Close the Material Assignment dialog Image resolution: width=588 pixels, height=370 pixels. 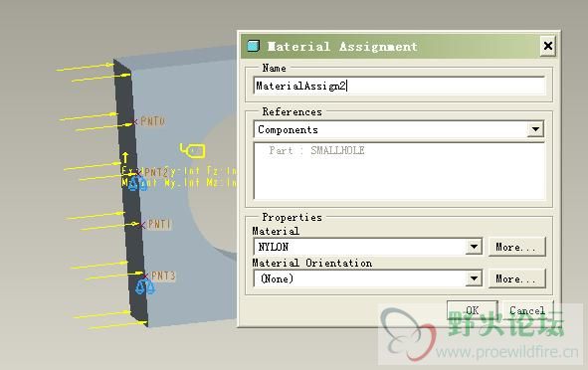tap(548, 46)
